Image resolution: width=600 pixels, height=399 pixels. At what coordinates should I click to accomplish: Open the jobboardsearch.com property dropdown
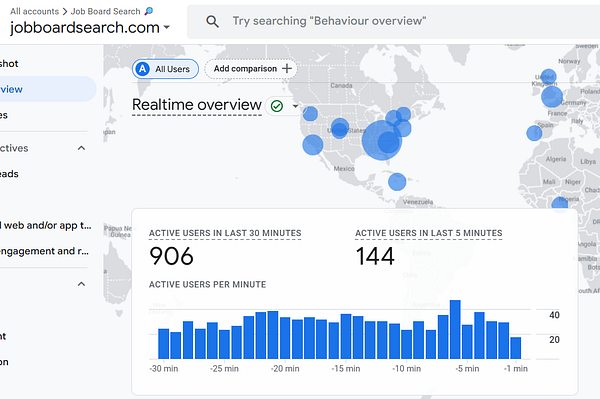pos(90,28)
